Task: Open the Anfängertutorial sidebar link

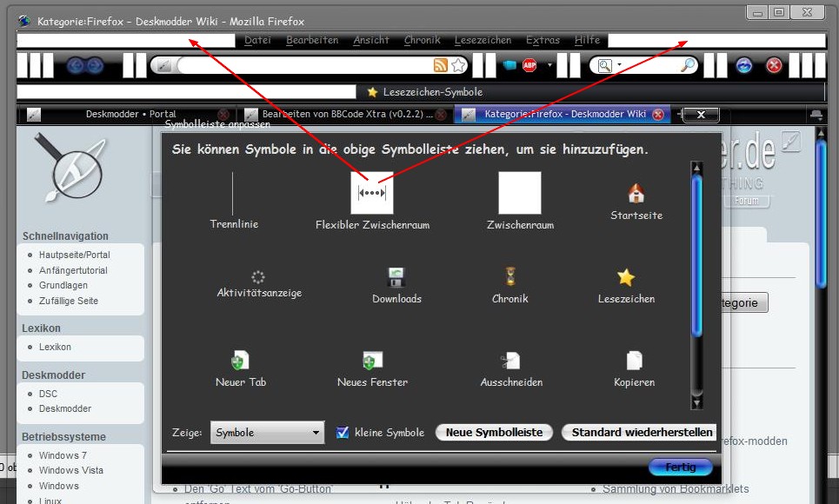Action: (x=73, y=270)
